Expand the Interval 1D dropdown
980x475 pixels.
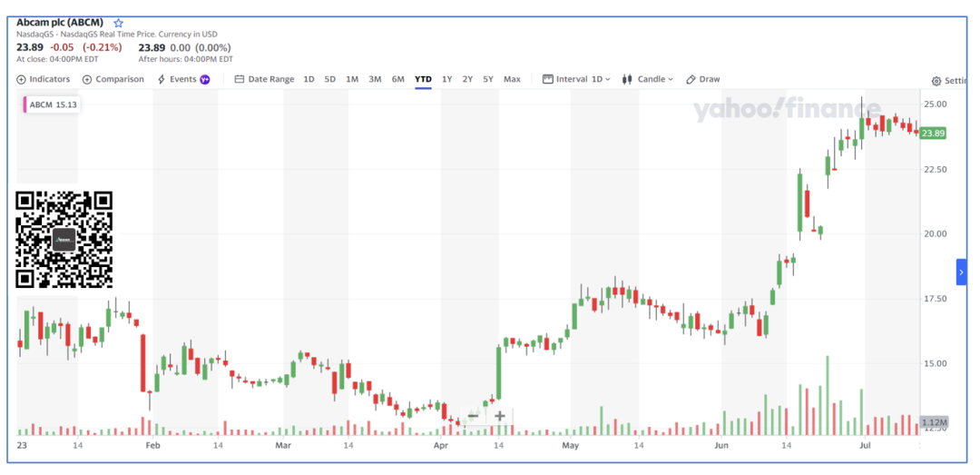click(576, 79)
